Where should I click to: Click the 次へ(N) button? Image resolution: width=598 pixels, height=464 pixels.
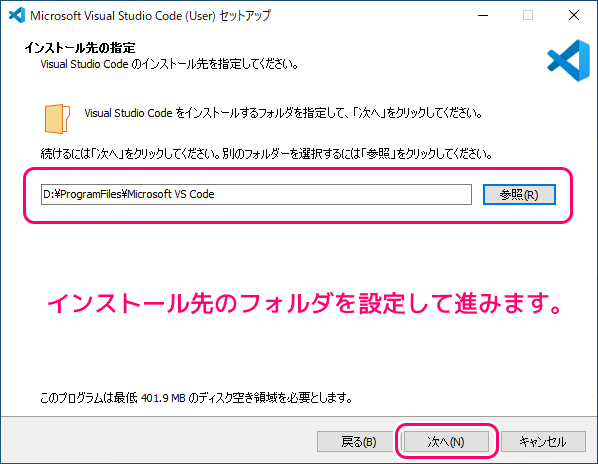446,442
